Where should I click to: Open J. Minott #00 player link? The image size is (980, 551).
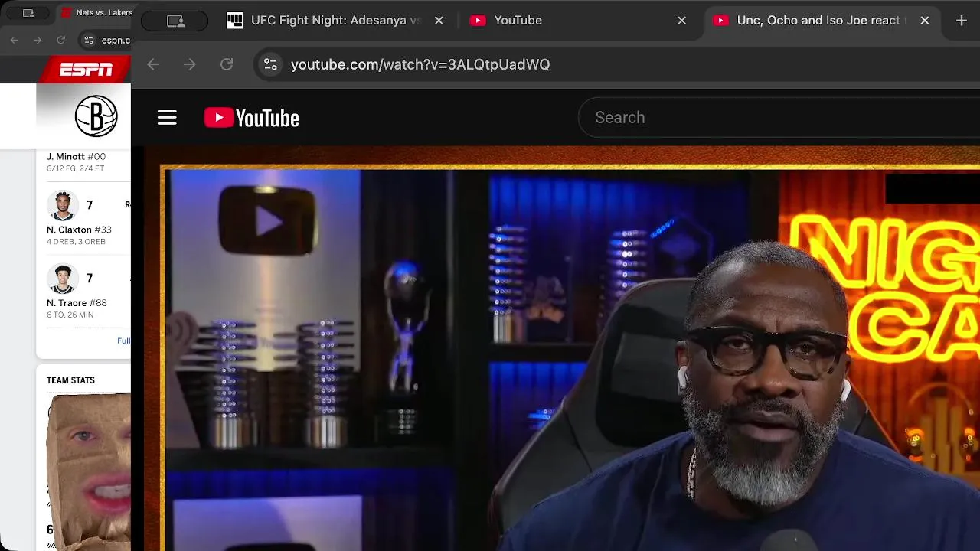click(76, 157)
